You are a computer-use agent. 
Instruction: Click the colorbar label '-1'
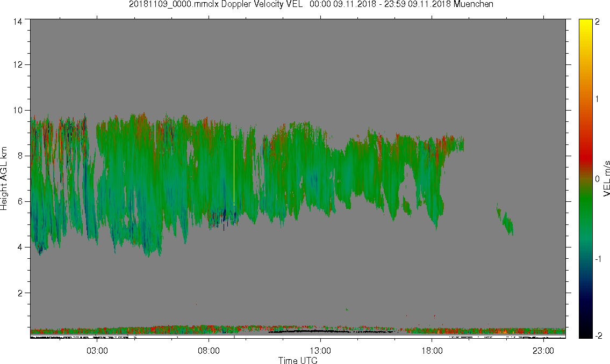click(598, 259)
